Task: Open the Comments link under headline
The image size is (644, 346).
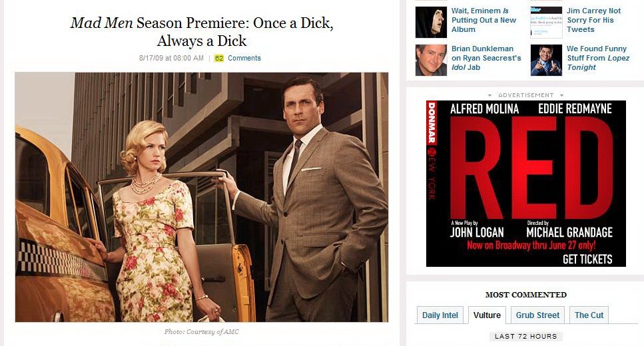Action: click(244, 59)
